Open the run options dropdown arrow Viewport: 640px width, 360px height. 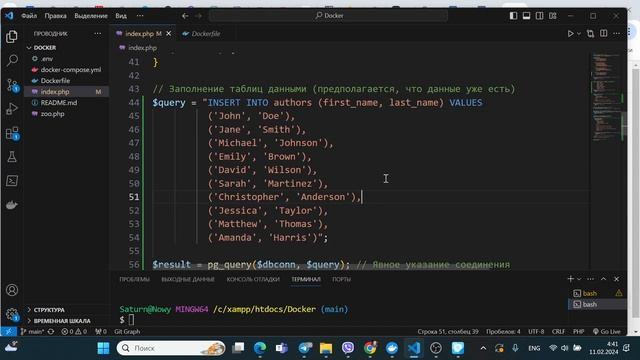[x=579, y=34]
